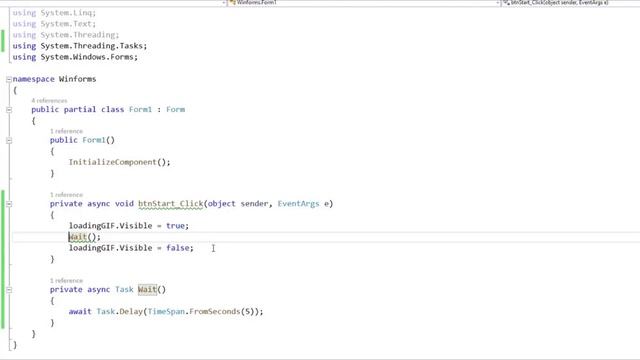Screen dimensions: 640x360
Task: Open '1 reference' CodeLens above Form1() constructor
Action: [66, 131]
